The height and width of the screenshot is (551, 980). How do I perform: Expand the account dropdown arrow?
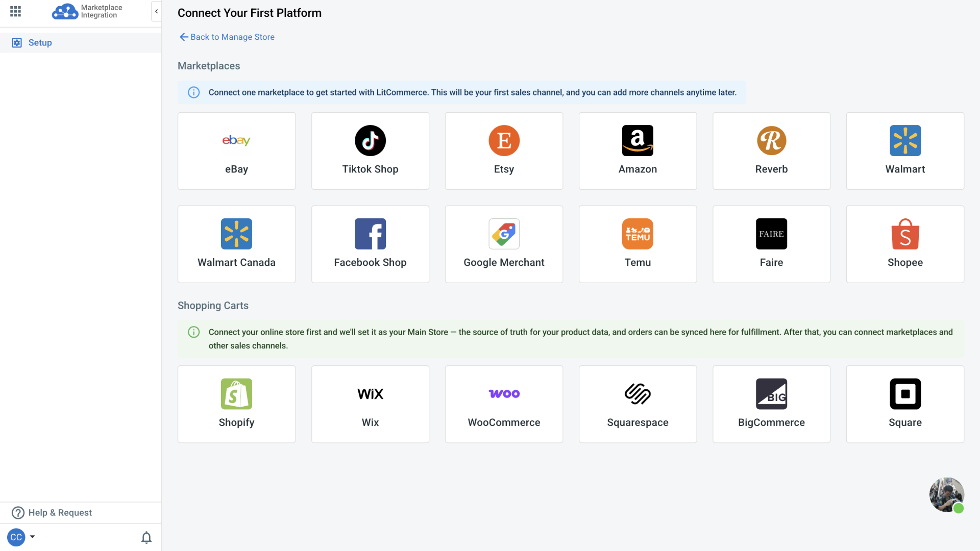(32, 537)
